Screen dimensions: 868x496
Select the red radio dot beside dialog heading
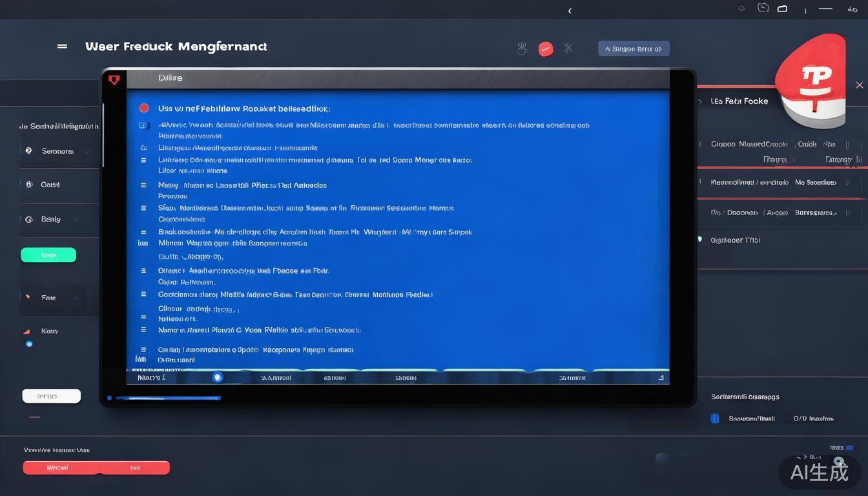[x=144, y=108]
